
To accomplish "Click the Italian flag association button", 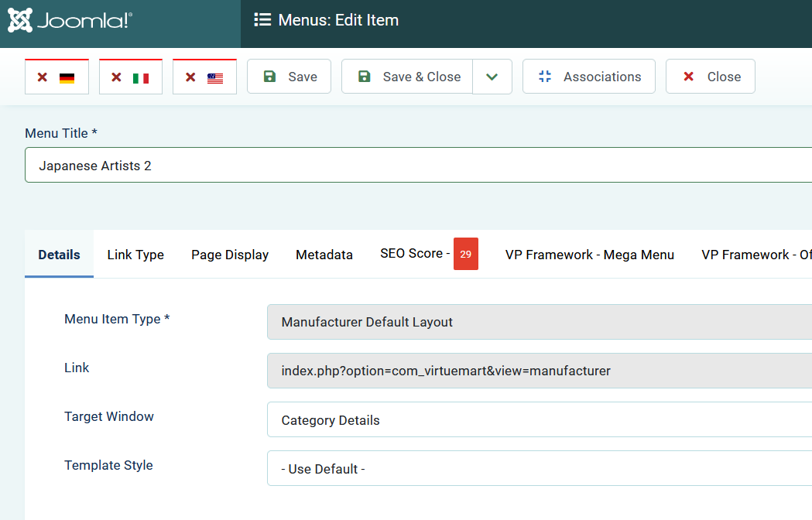I will [x=130, y=77].
